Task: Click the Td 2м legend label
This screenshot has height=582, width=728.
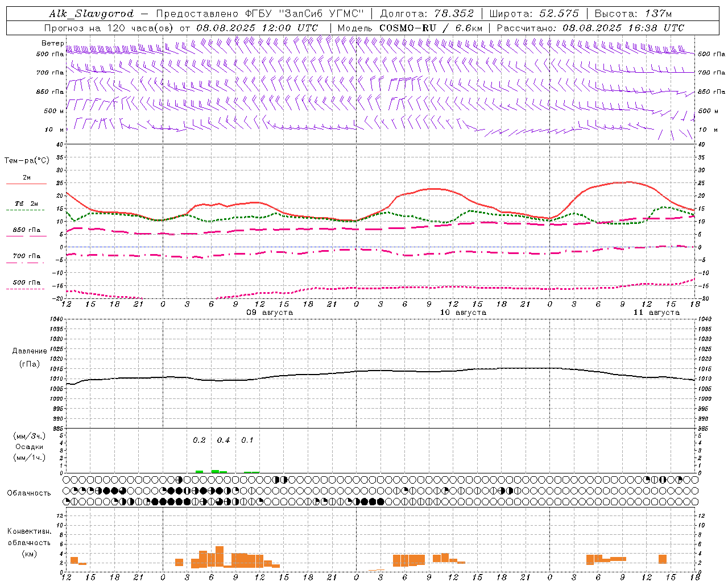Action: (26, 203)
